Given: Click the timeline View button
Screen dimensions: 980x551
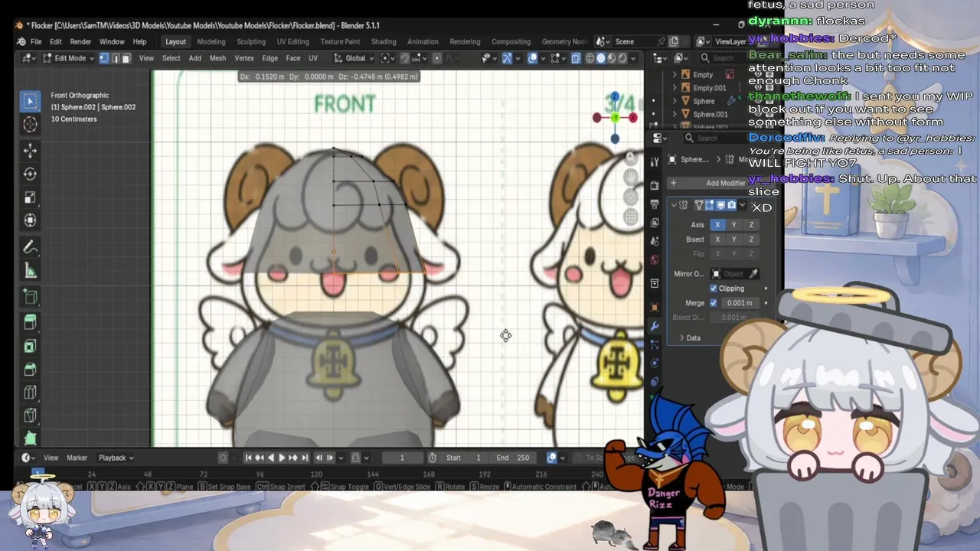Looking at the screenshot, I should point(51,458).
